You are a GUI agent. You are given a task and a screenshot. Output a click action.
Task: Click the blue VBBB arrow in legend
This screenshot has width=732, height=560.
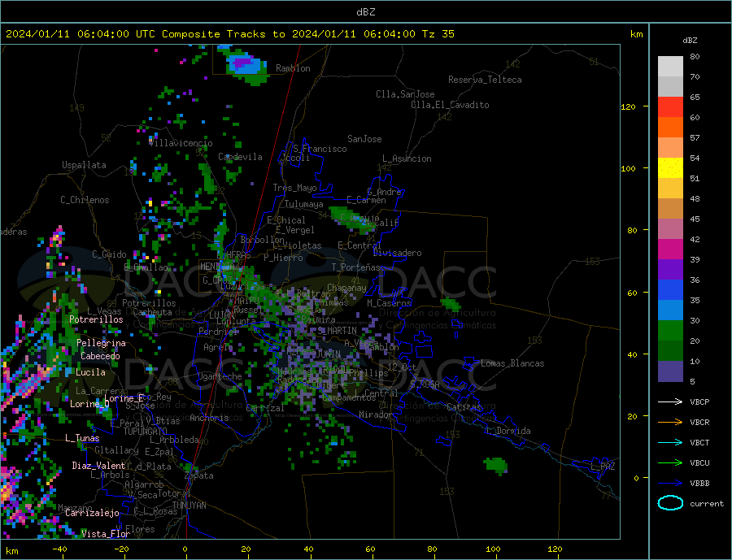pyautogui.click(x=670, y=483)
